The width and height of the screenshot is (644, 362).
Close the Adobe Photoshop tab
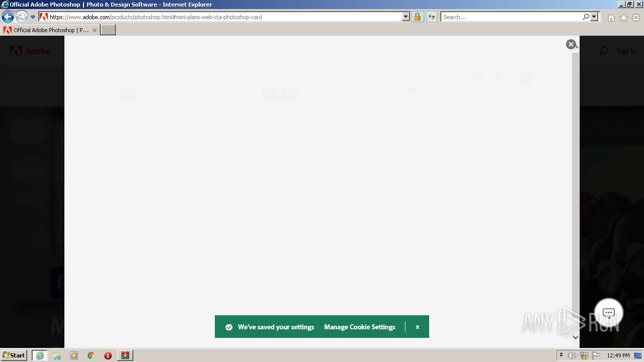point(94,30)
